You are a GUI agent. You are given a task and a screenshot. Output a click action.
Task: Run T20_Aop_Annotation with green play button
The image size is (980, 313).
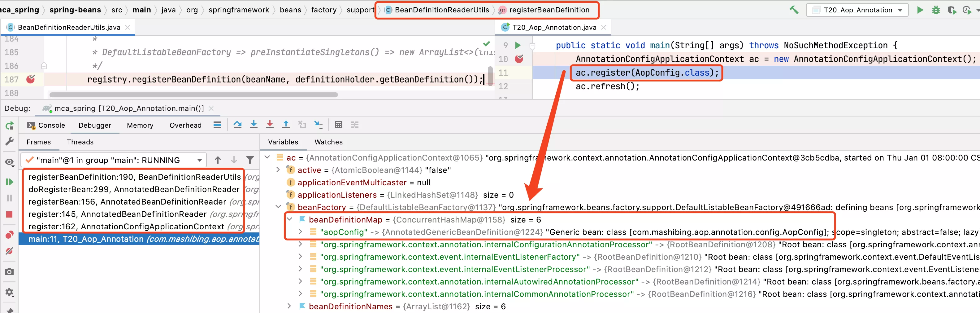(920, 10)
